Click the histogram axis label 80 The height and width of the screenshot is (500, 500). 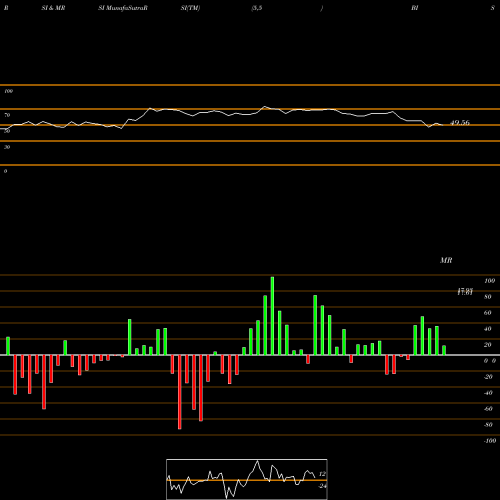click(488, 297)
